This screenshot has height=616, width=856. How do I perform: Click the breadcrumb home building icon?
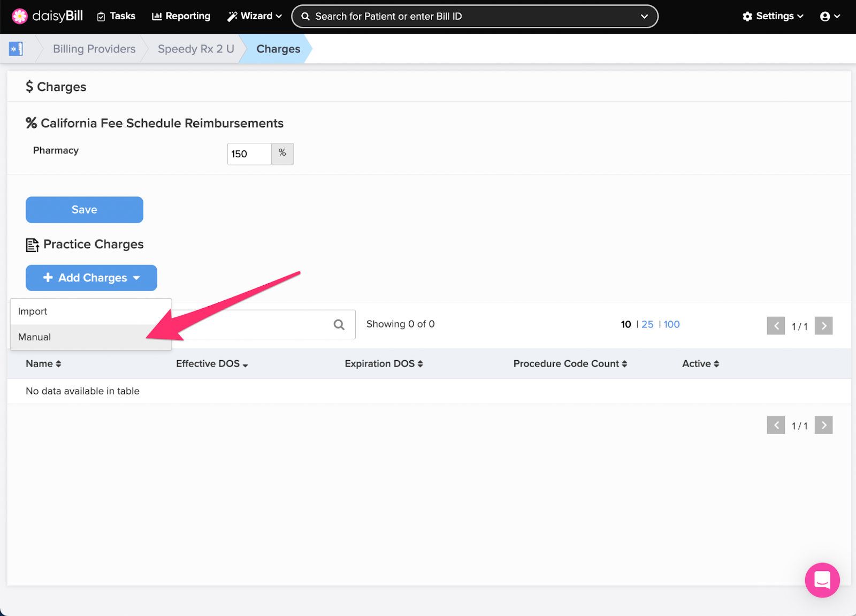(16, 49)
